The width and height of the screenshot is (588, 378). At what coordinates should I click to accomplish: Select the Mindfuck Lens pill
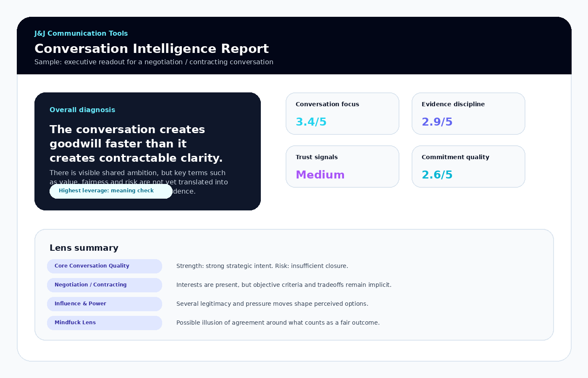click(x=105, y=323)
